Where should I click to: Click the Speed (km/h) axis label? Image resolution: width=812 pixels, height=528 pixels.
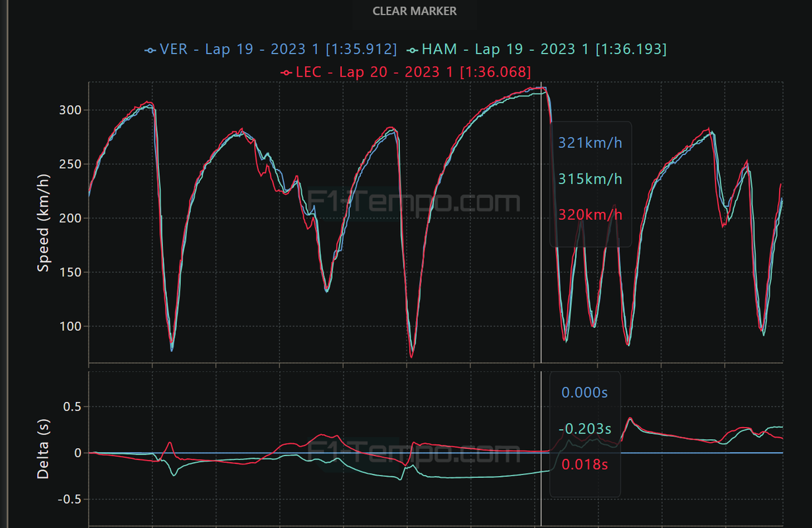(44, 223)
